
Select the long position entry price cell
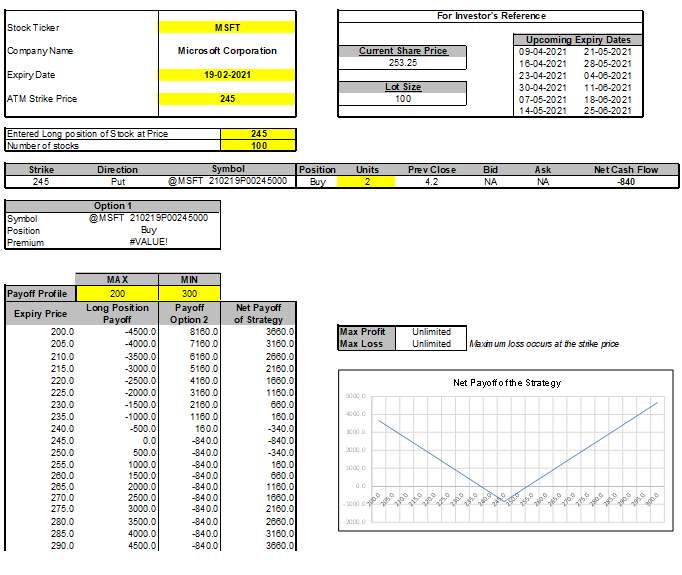click(258, 134)
